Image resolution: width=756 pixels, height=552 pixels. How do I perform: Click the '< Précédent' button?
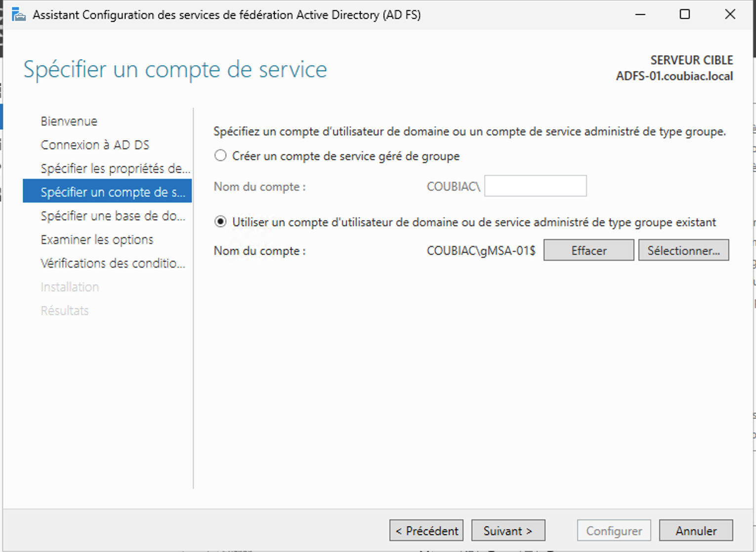tap(426, 531)
